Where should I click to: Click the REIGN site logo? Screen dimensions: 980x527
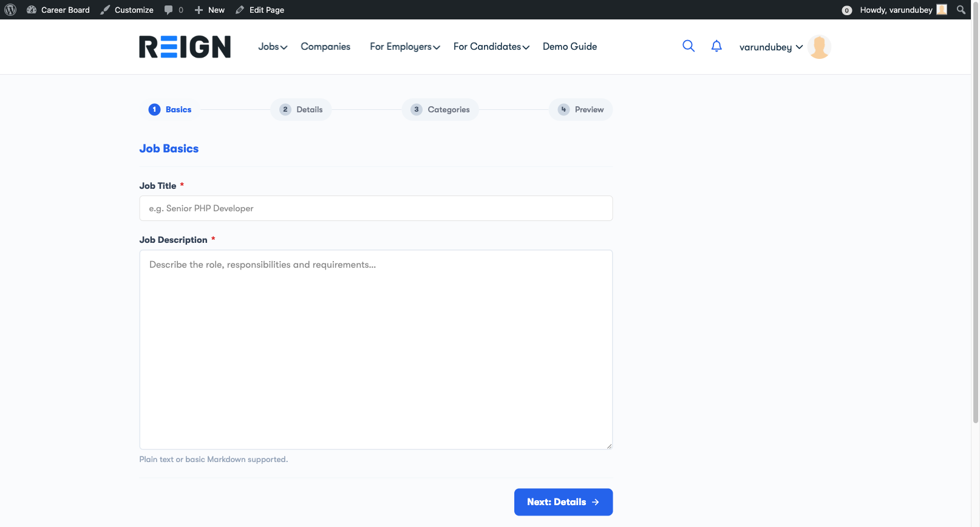coord(185,47)
